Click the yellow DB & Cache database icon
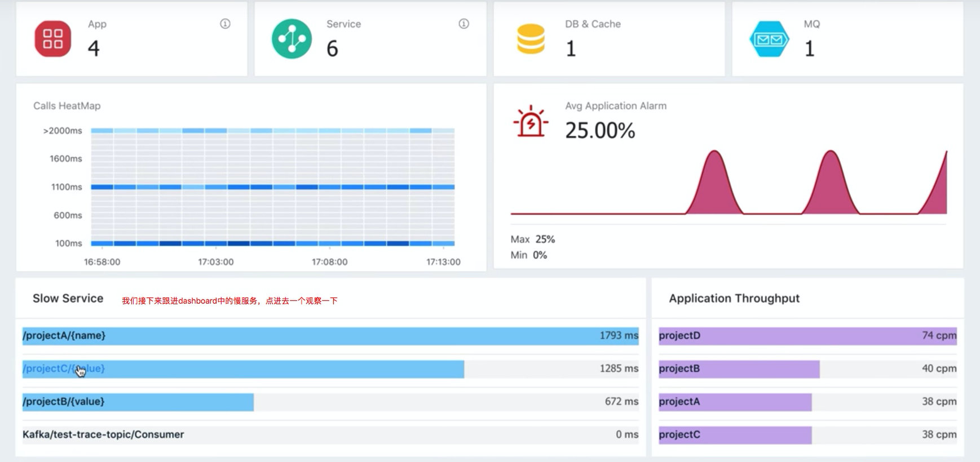The height and width of the screenshot is (462, 980). 531,39
